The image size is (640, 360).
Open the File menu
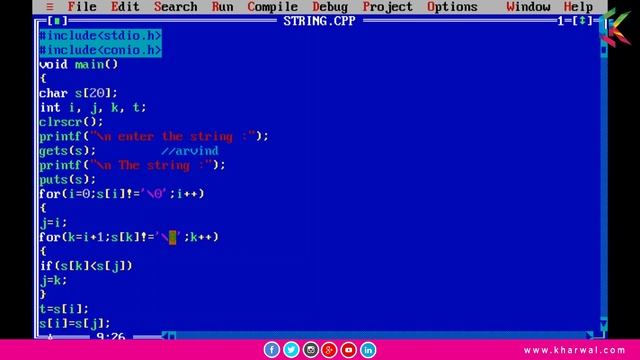[x=82, y=7]
